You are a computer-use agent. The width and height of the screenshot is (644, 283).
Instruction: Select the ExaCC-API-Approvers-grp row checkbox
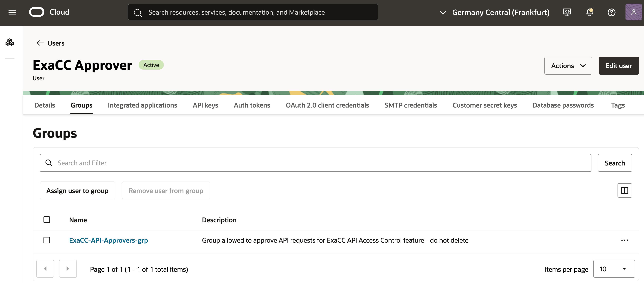[47, 240]
